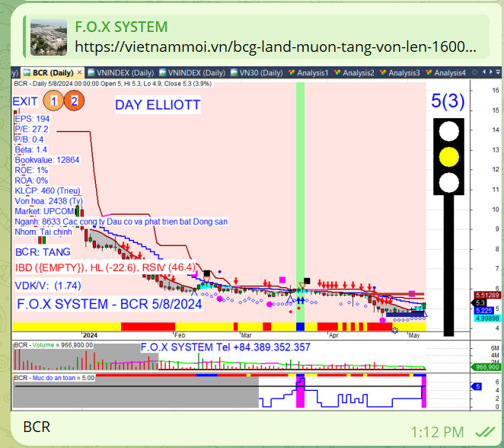
Task: Click the 4.99898 cyan price tag
Action: point(487,318)
